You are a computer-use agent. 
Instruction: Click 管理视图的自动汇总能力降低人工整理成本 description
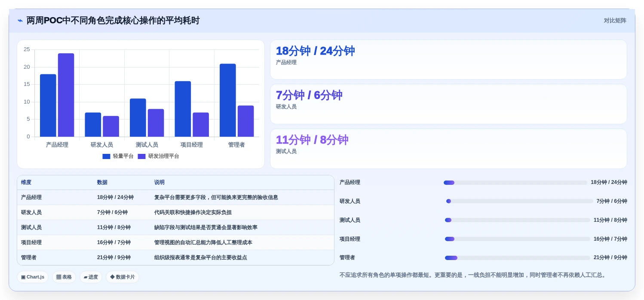pos(203,242)
